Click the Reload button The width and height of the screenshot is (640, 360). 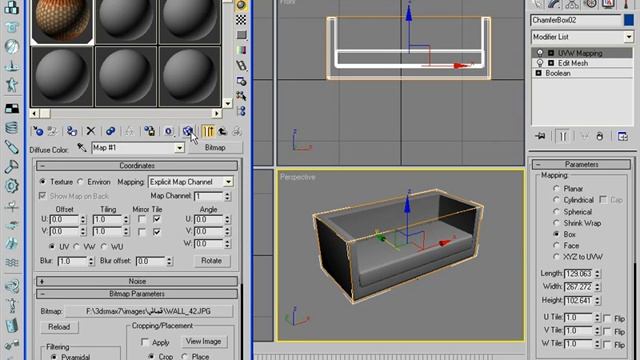(59, 327)
